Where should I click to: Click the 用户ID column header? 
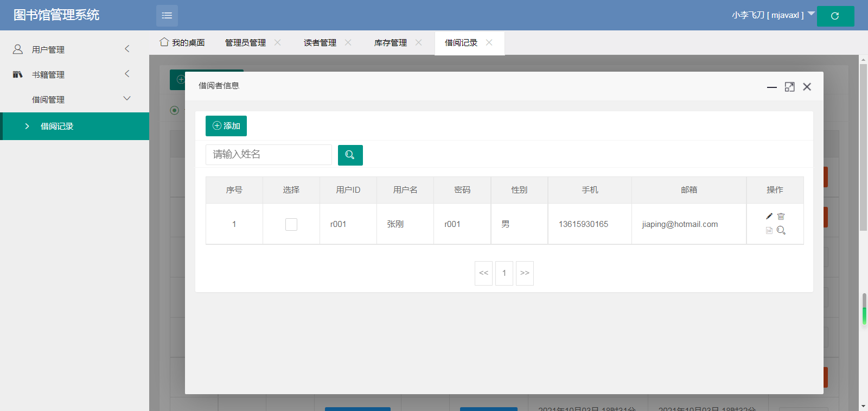pos(348,190)
